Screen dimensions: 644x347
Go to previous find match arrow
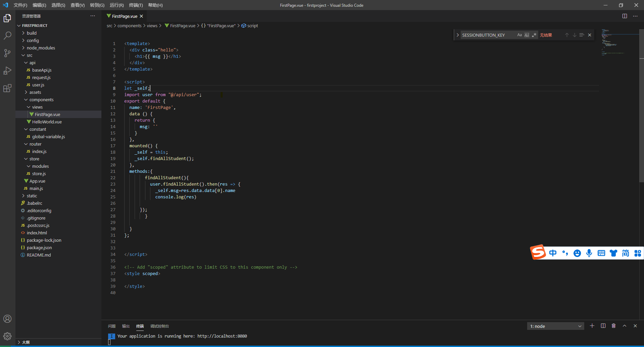coord(567,35)
